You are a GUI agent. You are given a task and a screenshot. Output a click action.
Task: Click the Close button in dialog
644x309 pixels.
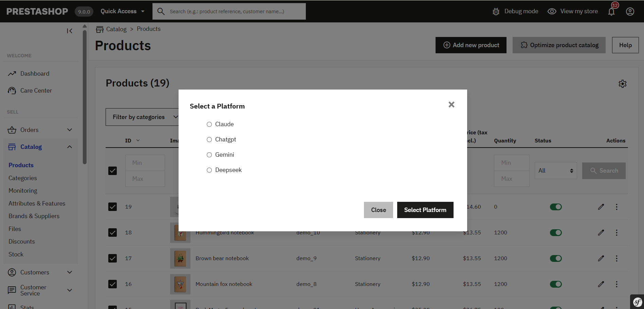click(x=378, y=210)
